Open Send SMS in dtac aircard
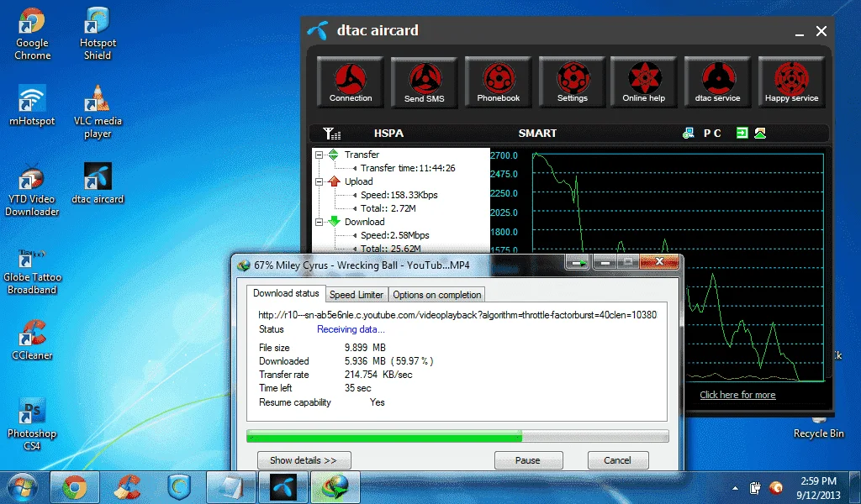The image size is (861, 504). click(425, 82)
